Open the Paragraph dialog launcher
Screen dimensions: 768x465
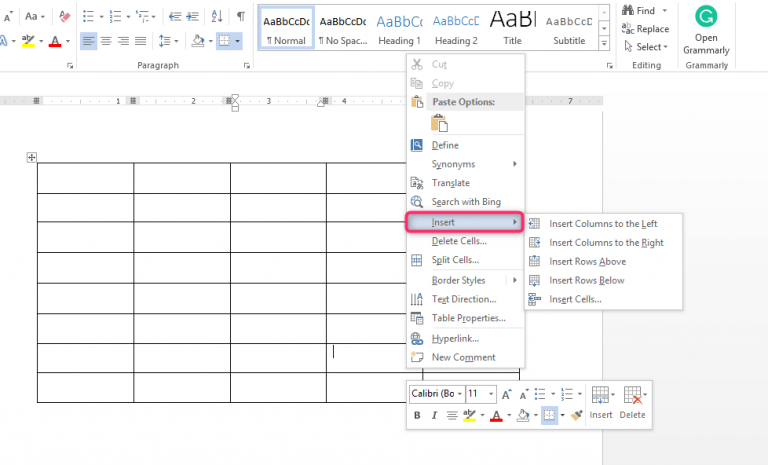coord(246,65)
